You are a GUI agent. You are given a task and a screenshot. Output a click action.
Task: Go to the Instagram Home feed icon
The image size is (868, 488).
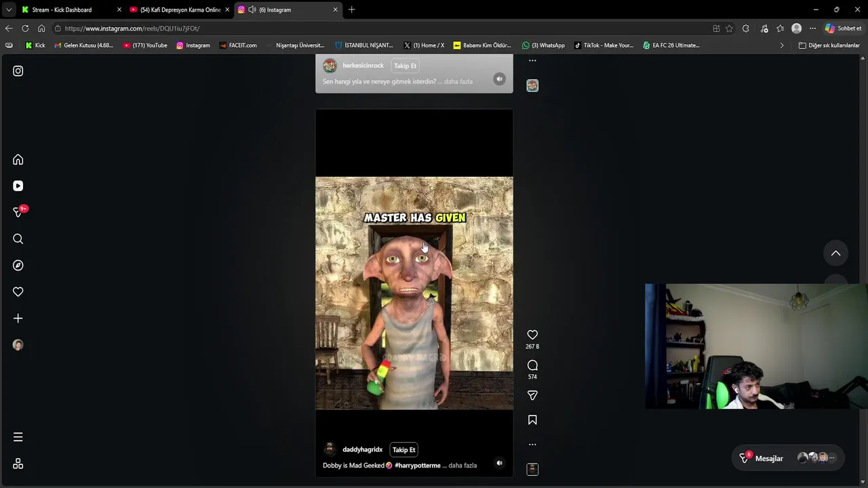(18, 160)
